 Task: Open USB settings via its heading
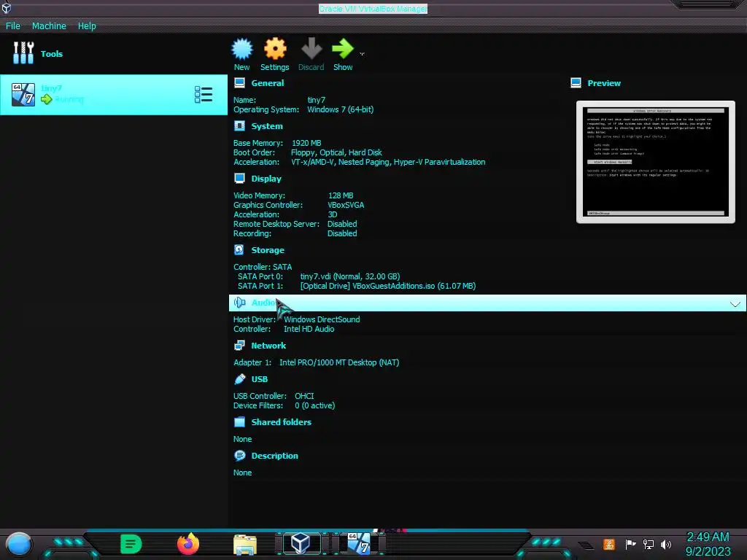pyautogui.click(x=259, y=379)
